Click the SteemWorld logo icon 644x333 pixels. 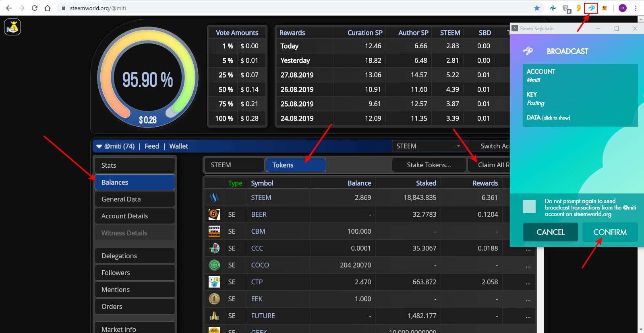12,27
